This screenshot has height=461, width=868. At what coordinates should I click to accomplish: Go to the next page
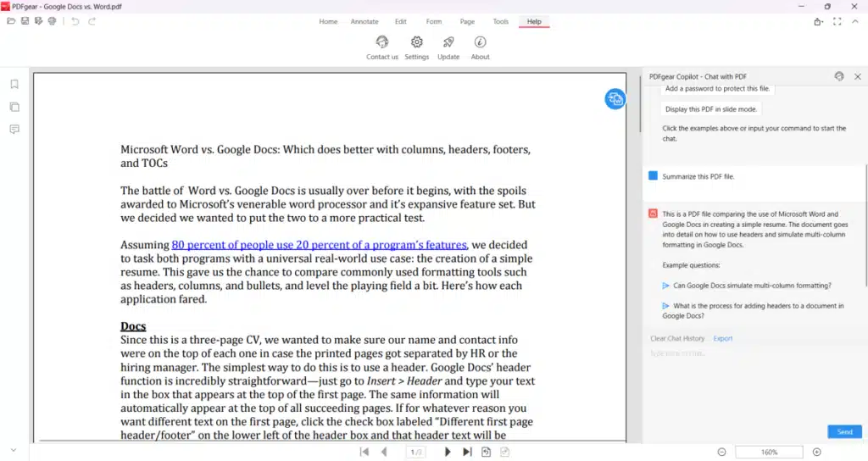tap(448, 452)
